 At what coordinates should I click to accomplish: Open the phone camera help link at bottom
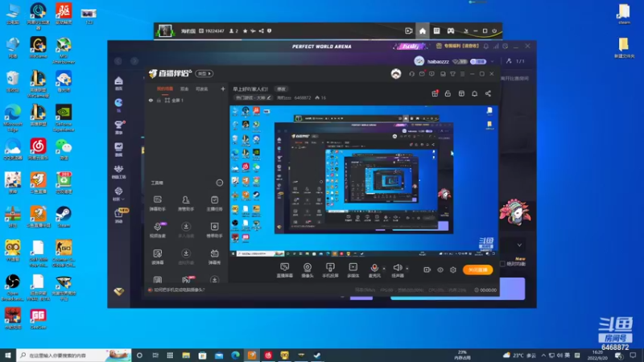[180, 290]
